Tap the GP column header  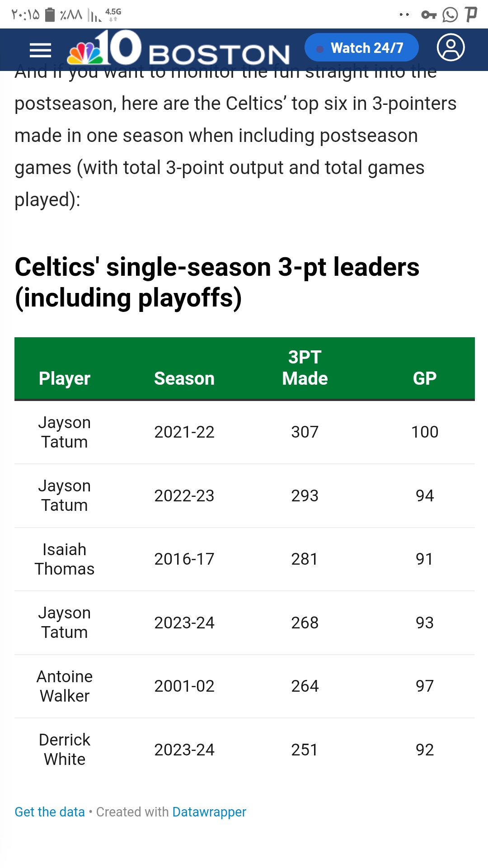(425, 378)
